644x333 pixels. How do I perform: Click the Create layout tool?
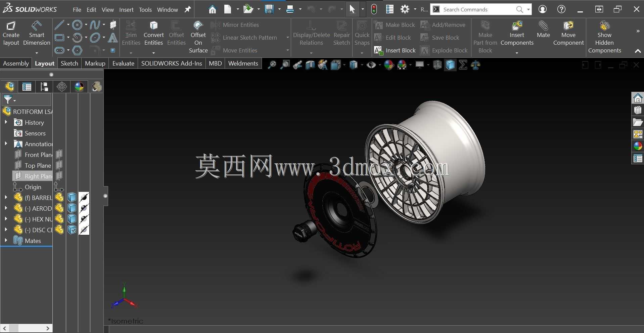[11, 34]
